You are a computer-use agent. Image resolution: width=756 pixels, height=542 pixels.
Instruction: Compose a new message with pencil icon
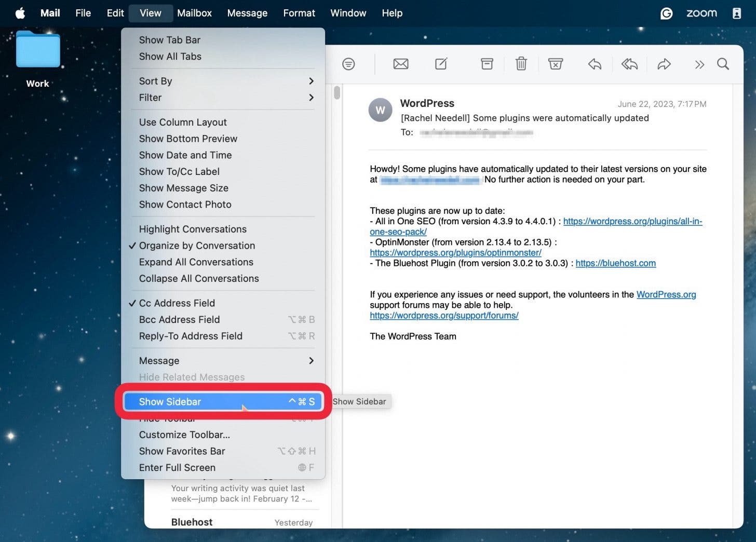[441, 64]
